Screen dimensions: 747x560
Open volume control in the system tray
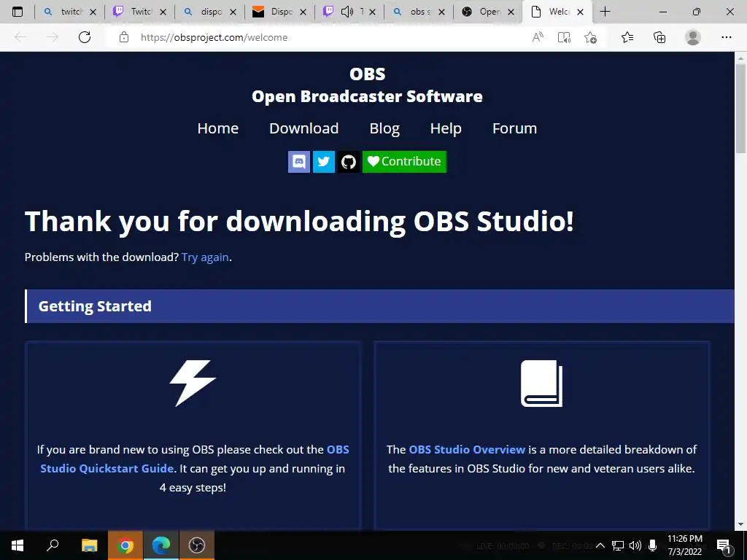[635, 545]
